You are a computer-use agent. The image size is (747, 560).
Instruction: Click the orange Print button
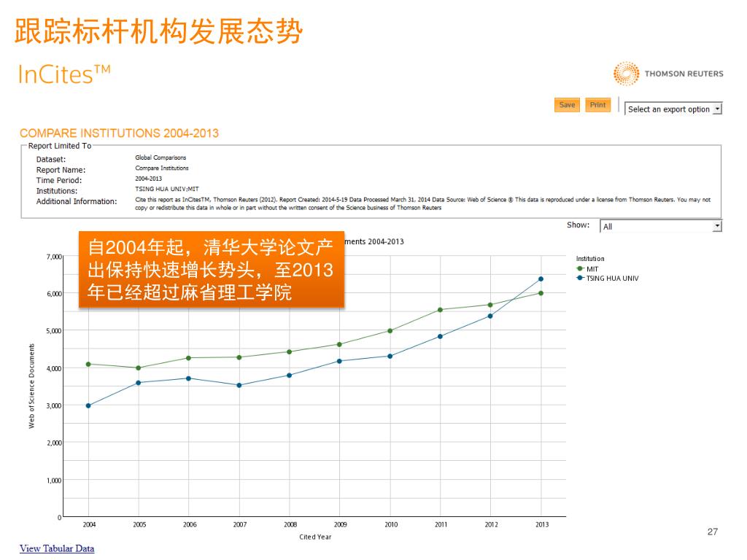click(598, 105)
